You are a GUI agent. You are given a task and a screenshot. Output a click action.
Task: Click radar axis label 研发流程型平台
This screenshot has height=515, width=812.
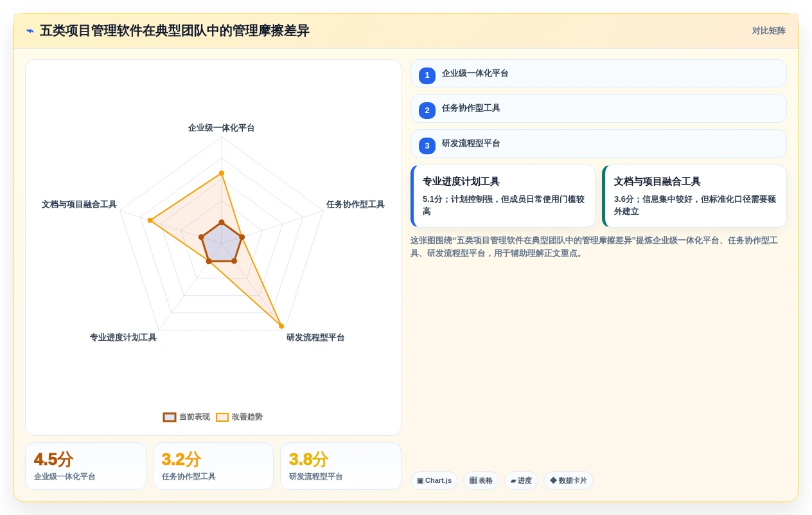pyautogui.click(x=315, y=338)
